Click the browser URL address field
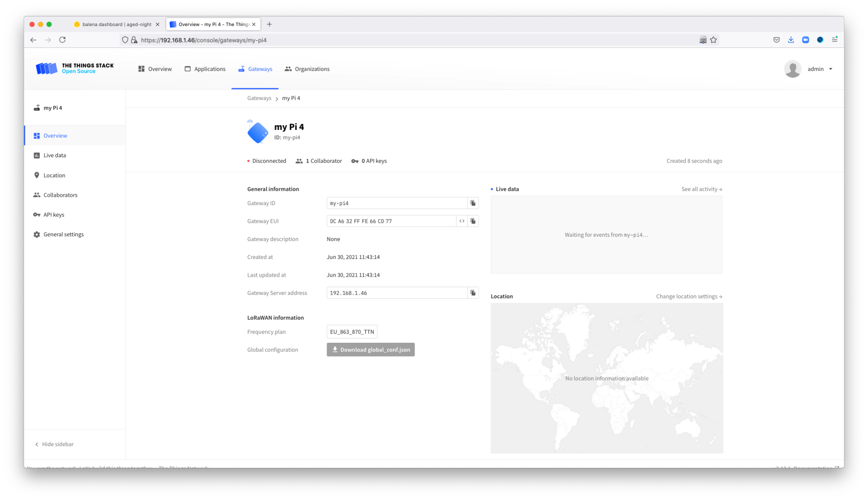Viewport: 868px width, 500px height. point(391,40)
